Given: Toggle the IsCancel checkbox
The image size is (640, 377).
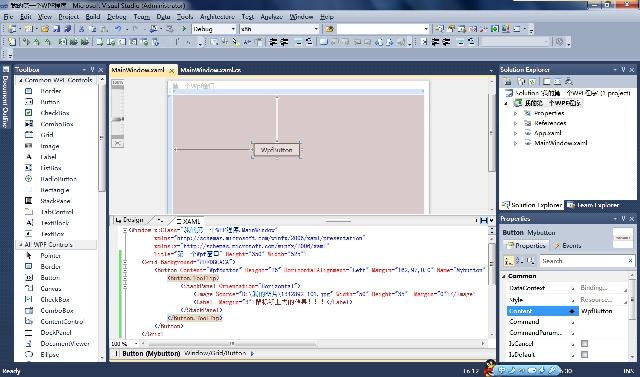Looking at the screenshot, I should tap(584, 344).
